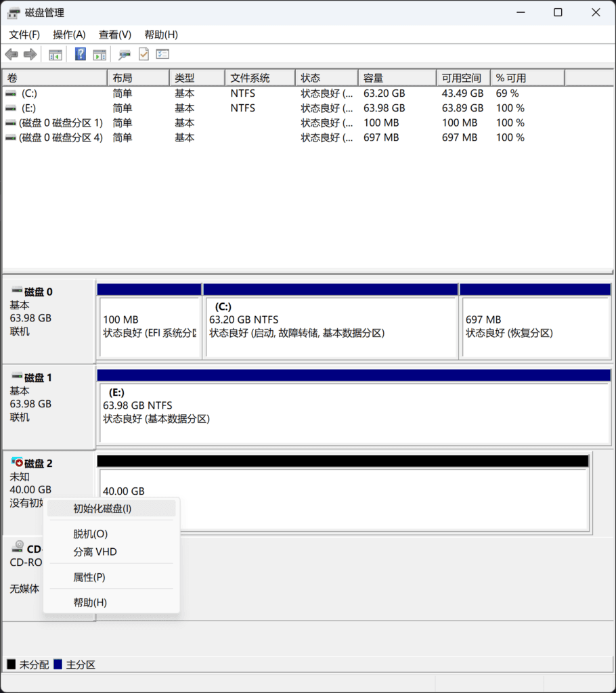
Task: Open the 文件(F) menu
Action: tap(24, 35)
